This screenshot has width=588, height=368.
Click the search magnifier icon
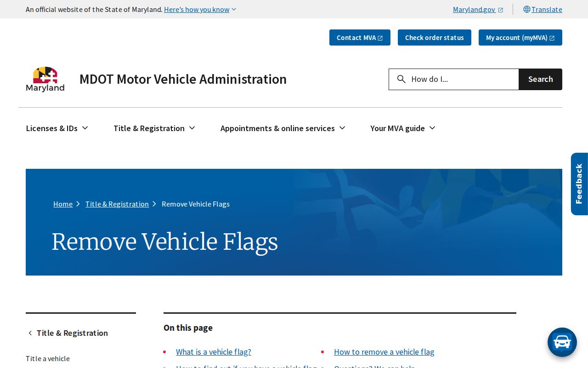click(x=401, y=79)
